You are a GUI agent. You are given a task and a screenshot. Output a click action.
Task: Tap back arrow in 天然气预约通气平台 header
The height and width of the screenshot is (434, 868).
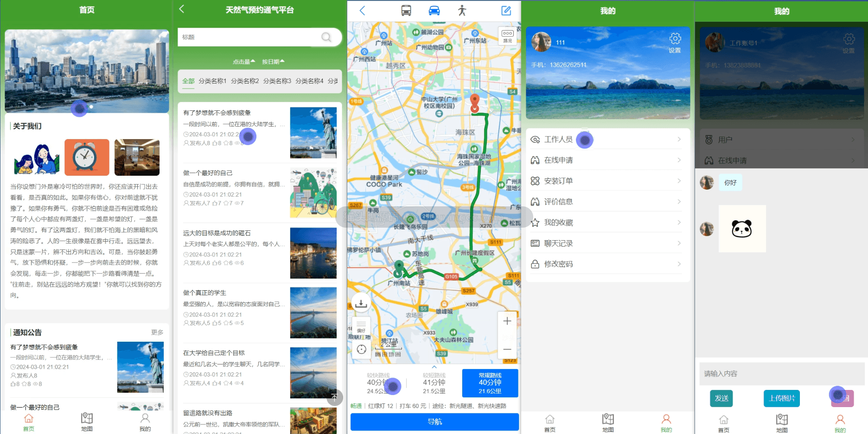pyautogui.click(x=182, y=9)
